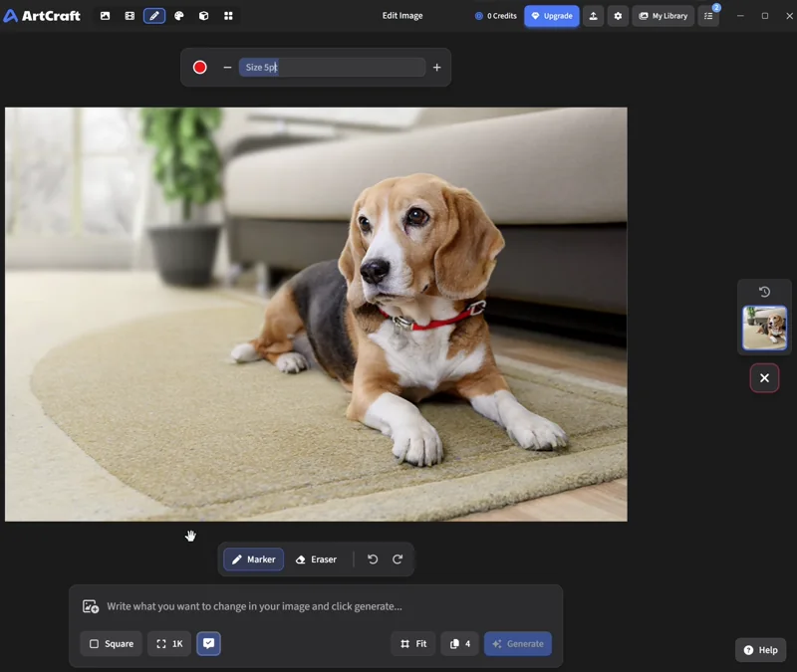
Task: Open the Square aspect ratio dropdown
Action: tap(112, 643)
